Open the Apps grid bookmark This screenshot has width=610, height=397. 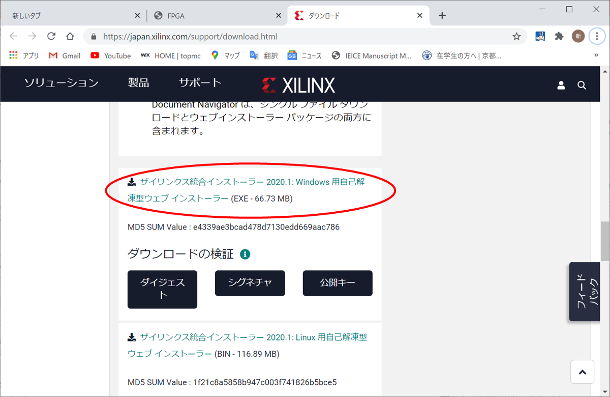point(24,56)
